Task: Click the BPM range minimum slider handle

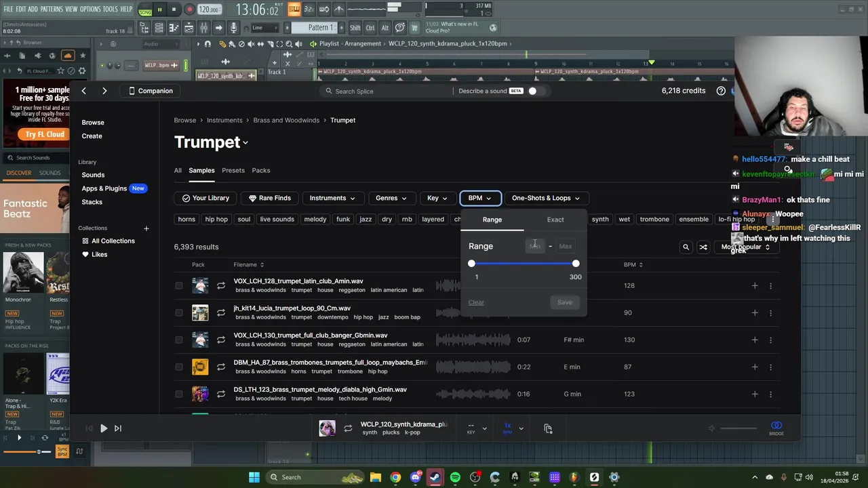Action: 471,263
